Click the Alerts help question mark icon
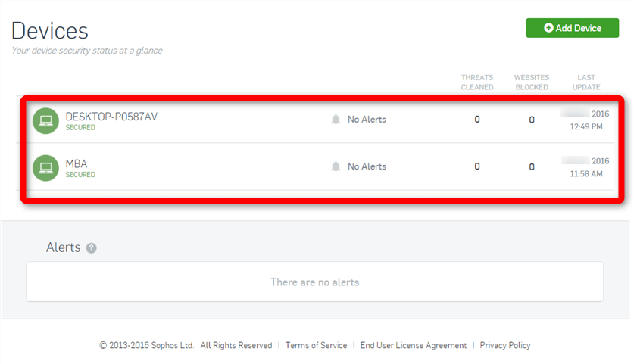This screenshot has width=637, height=364. point(92,248)
